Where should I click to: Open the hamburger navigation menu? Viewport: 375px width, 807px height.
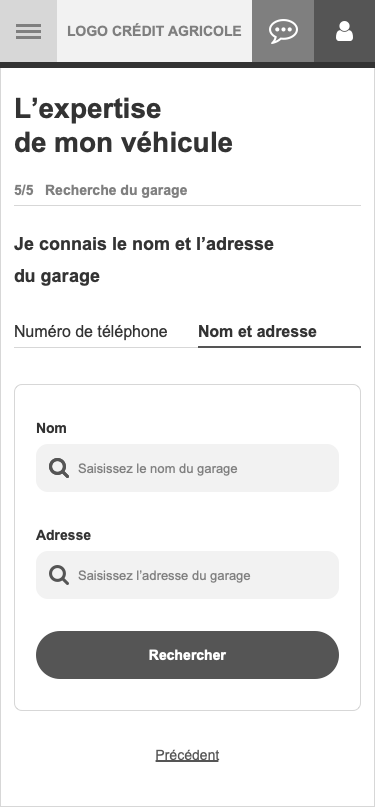tap(28, 31)
